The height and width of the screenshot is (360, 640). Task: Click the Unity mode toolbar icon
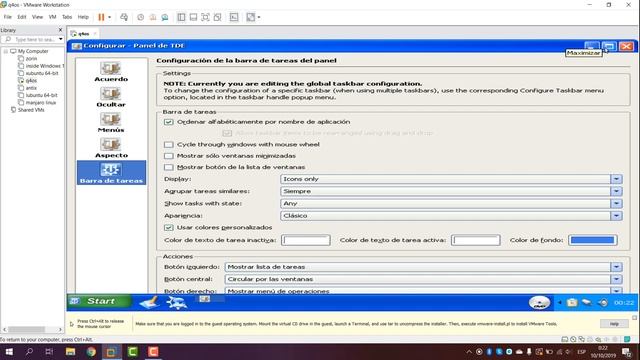[218, 17]
